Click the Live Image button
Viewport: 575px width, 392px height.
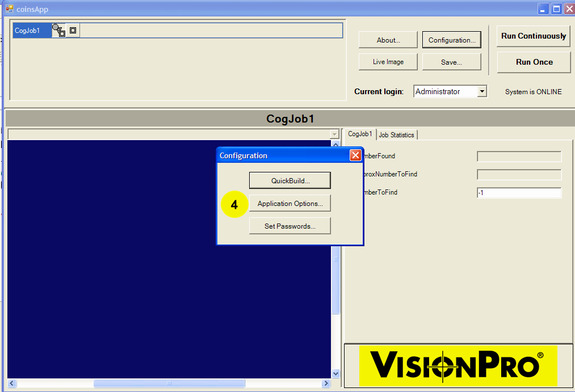pos(388,62)
